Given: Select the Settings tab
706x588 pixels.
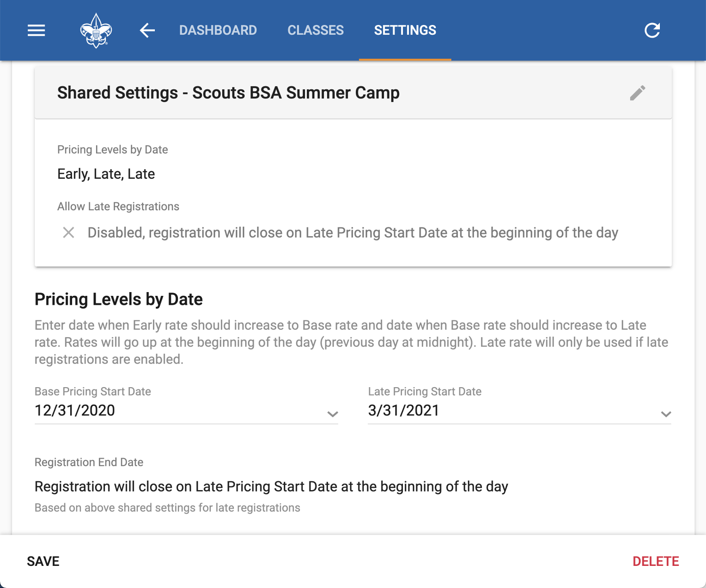Looking at the screenshot, I should point(405,31).
